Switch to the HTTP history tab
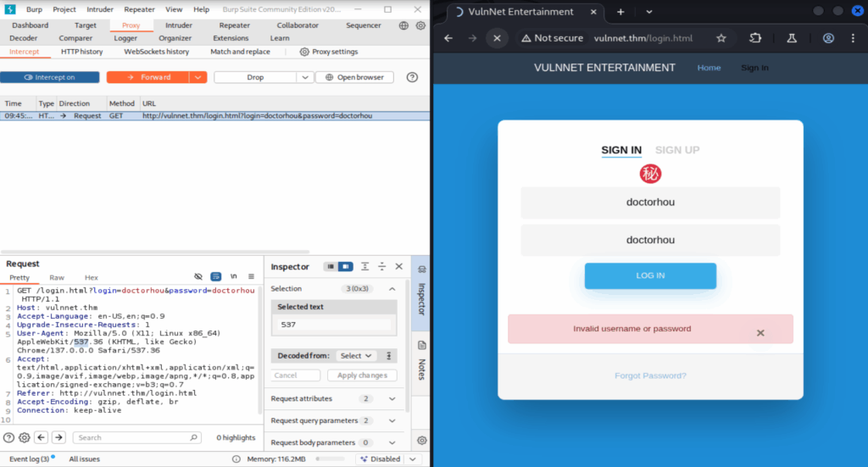The height and width of the screenshot is (467, 868). pyautogui.click(x=82, y=52)
